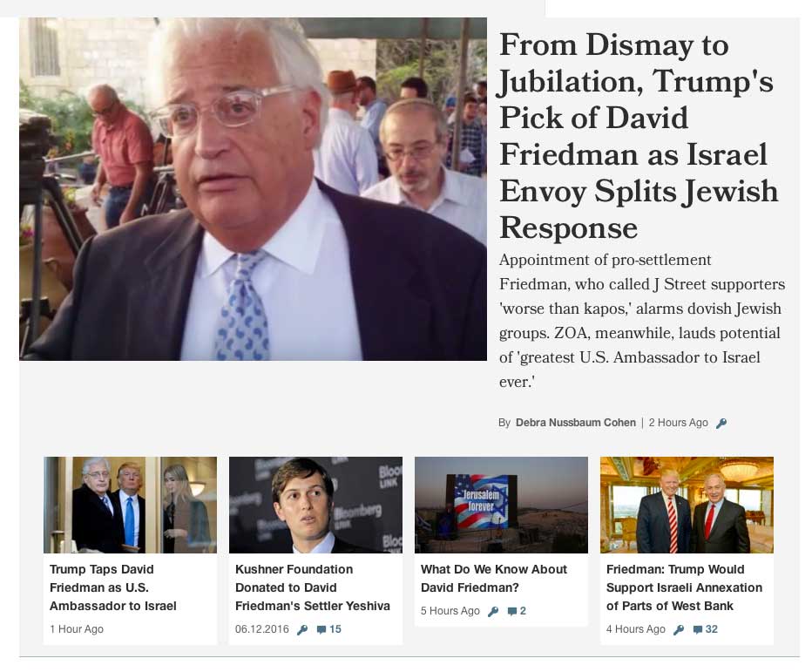Click the Kushner at Bloomberg thumbnail

315,506
